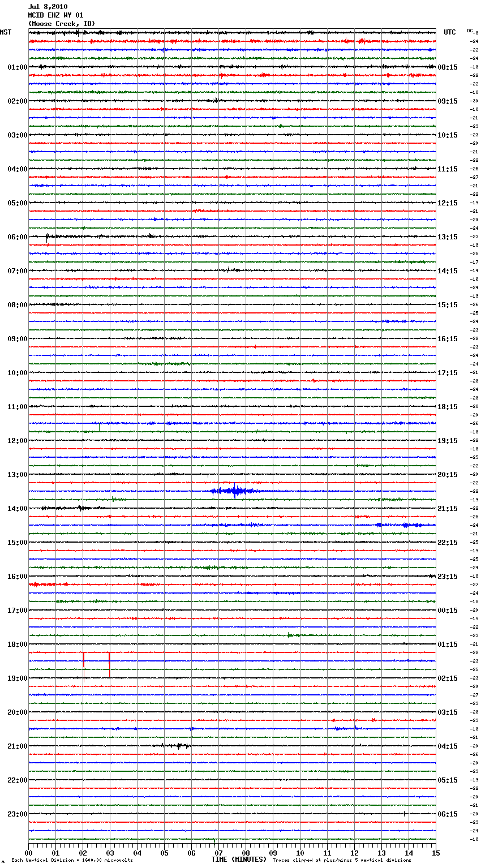Image resolution: width=481 pixels, height=868 pixels.
Task: Click the 'Each Vertical Division = 1600.00 microvolts' note
Action: (72, 861)
